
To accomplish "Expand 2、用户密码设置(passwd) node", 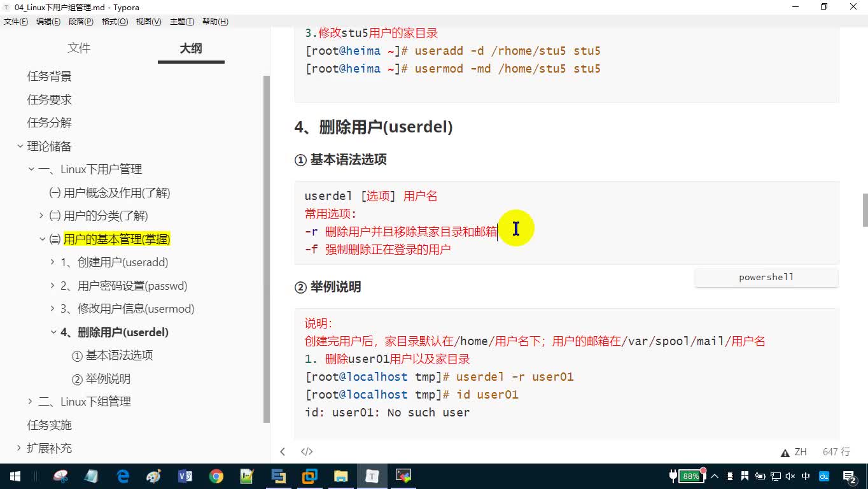I will point(53,286).
